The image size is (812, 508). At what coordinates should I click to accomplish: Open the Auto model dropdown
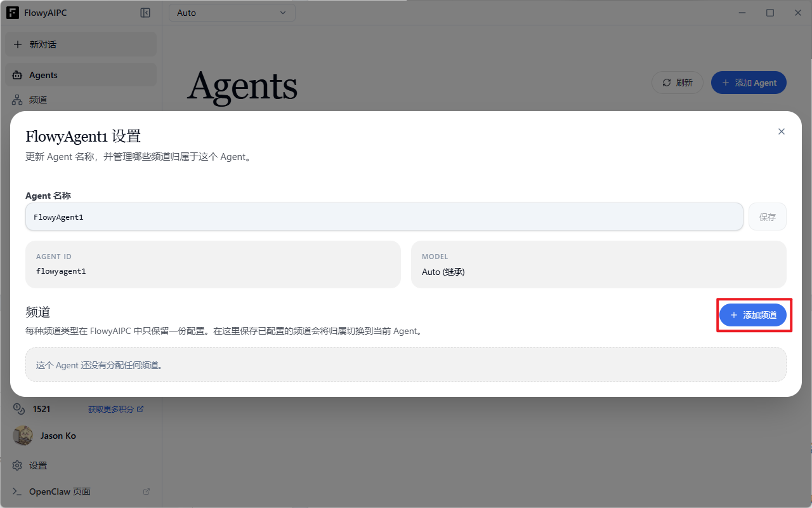[x=232, y=13]
